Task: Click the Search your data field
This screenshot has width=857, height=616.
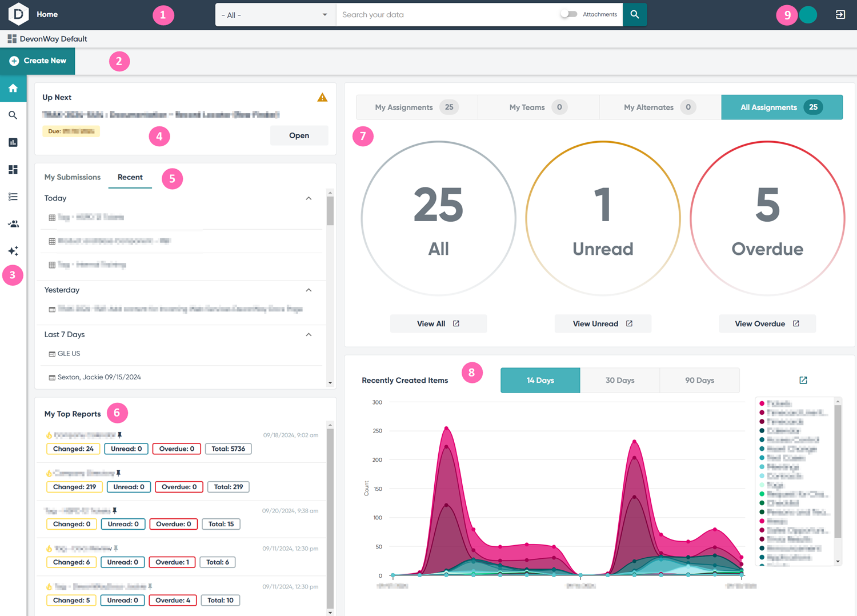Action: coord(446,15)
